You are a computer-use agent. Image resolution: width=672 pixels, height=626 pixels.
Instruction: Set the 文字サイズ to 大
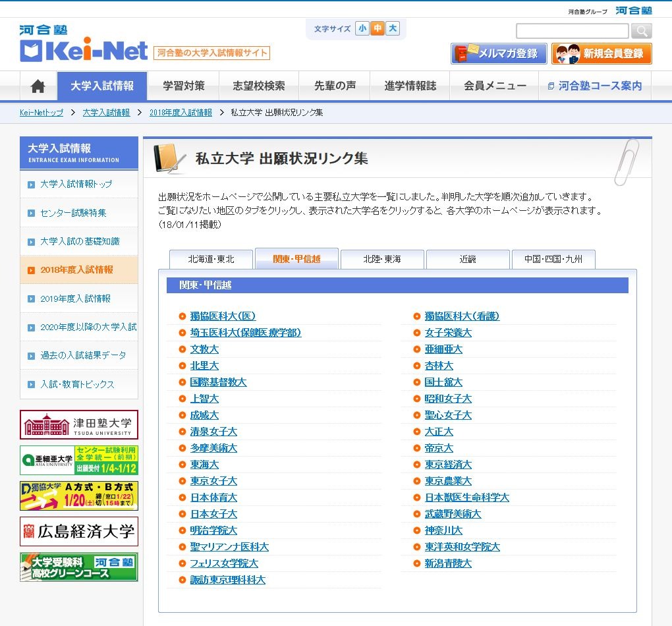(x=395, y=29)
